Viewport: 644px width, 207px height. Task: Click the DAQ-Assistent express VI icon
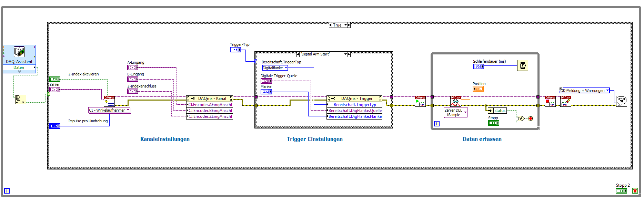(x=19, y=52)
